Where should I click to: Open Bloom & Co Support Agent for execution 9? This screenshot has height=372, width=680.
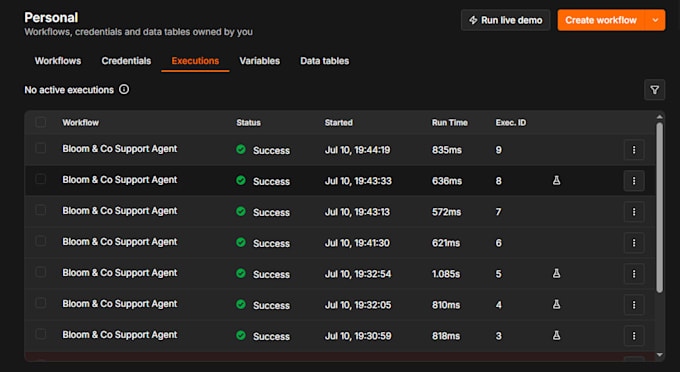tap(120, 149)
